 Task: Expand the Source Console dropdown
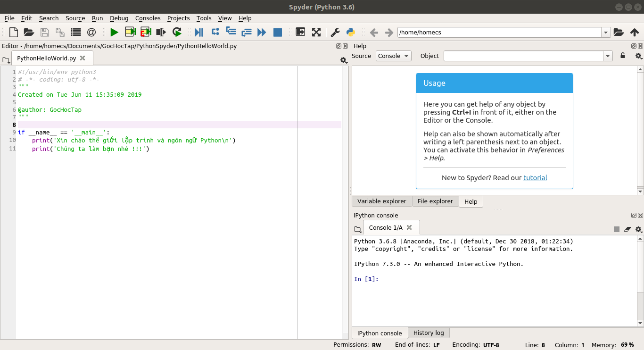(393, 56)
